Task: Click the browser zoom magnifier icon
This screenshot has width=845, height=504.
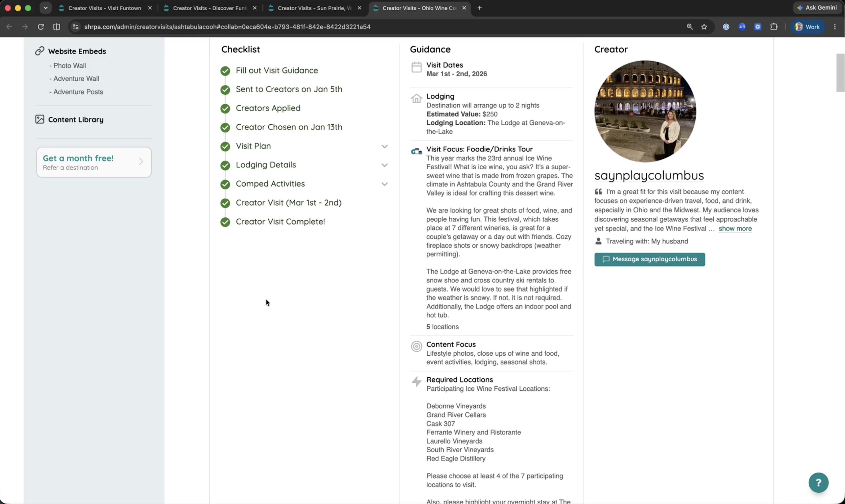Action: pyautogui.click(x=690, y=26)
